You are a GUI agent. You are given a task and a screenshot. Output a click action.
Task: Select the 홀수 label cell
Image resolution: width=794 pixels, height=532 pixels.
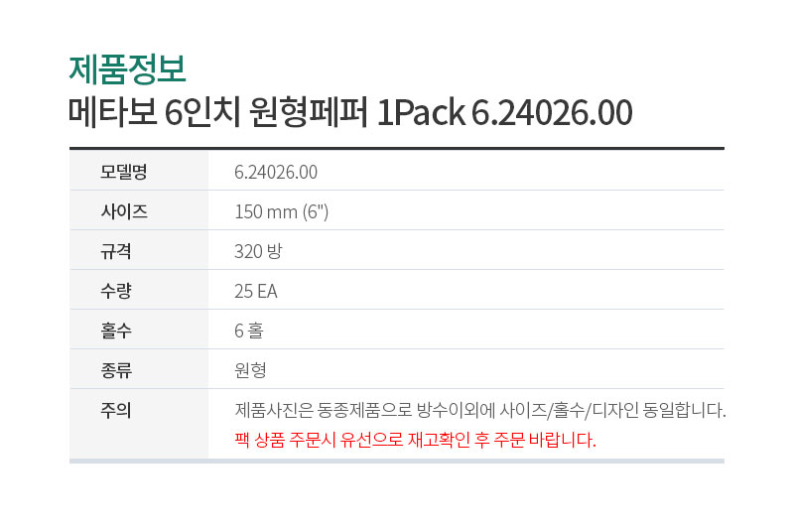pyautogui.click(x=139, y=330)
